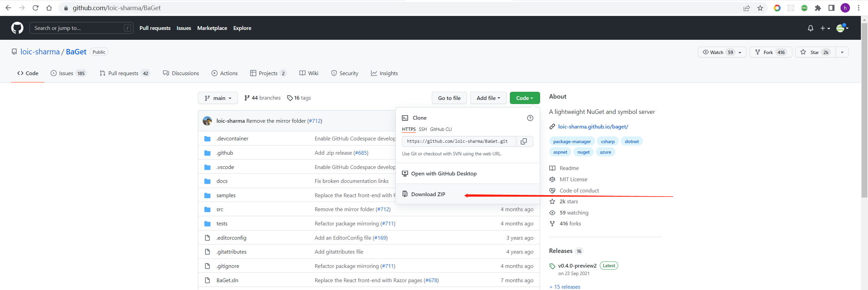Focus the Search or jump to field

81,28
